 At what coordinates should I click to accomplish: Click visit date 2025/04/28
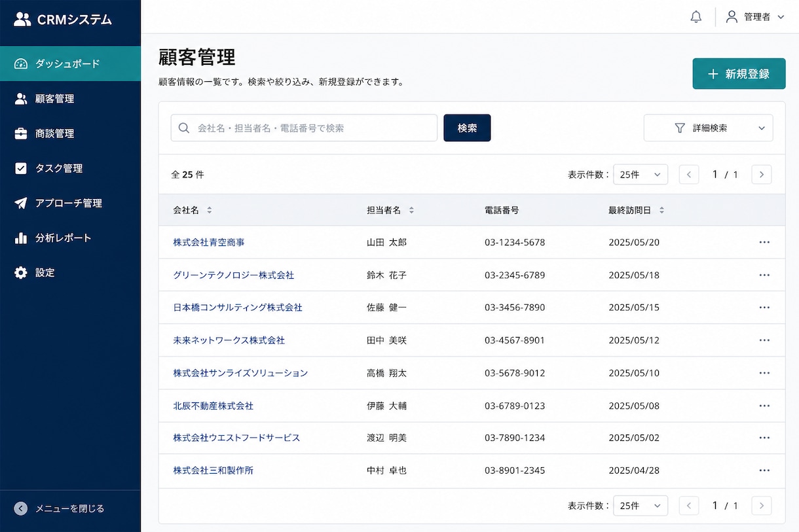634,470
